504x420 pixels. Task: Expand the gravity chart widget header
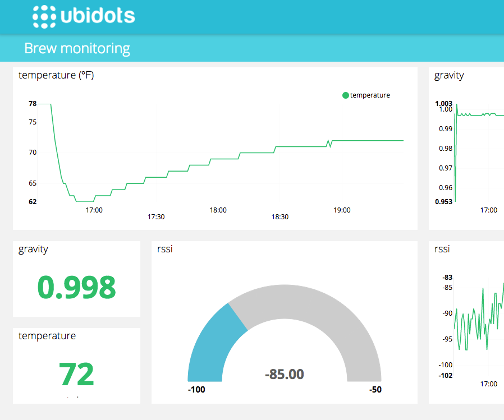[449, 75]
